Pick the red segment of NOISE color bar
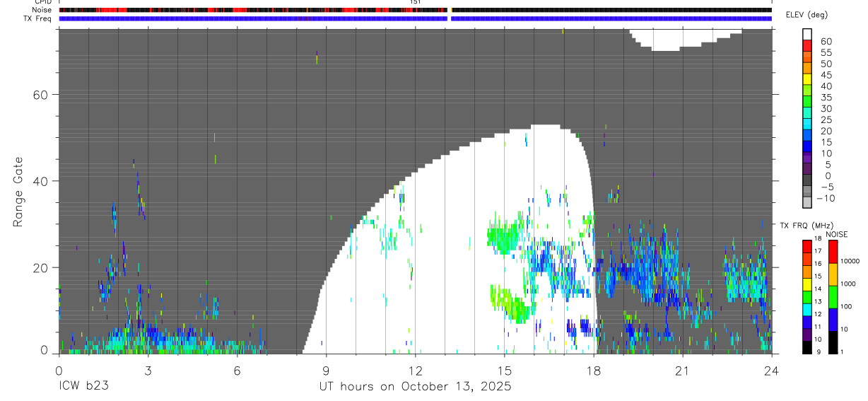 833,252
